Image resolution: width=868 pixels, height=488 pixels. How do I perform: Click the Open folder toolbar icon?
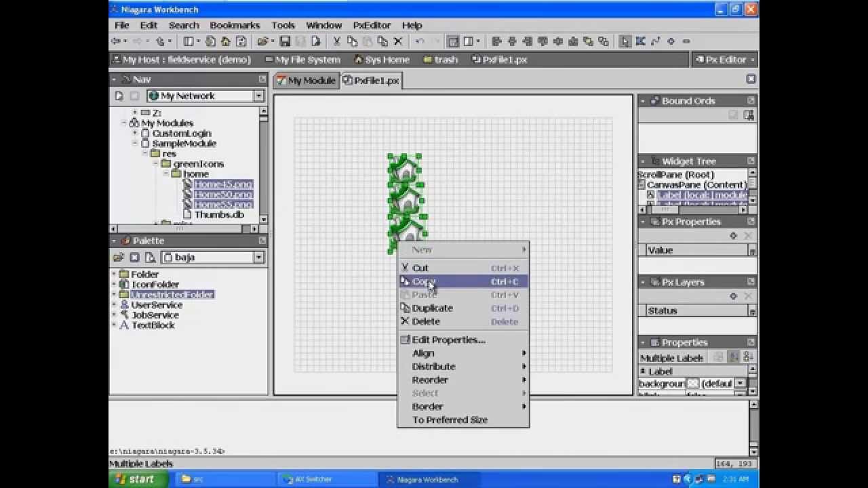(263, 41)
